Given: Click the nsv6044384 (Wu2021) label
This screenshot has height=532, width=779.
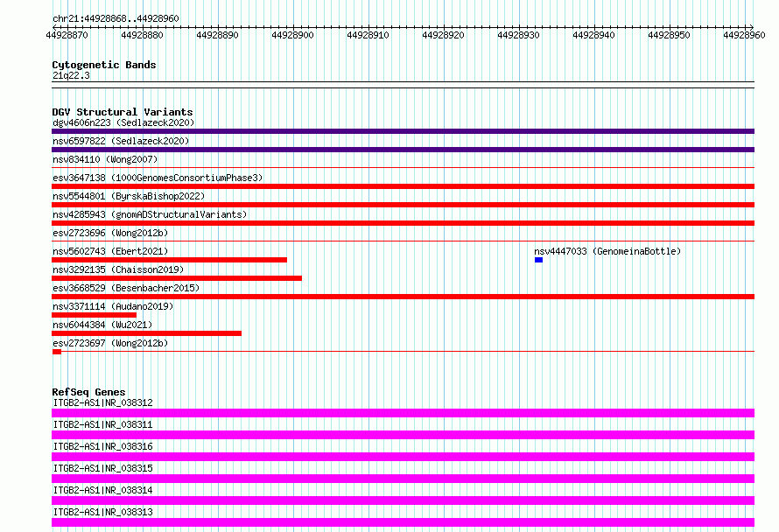Looking at the screenshot, I should point(102,325).
